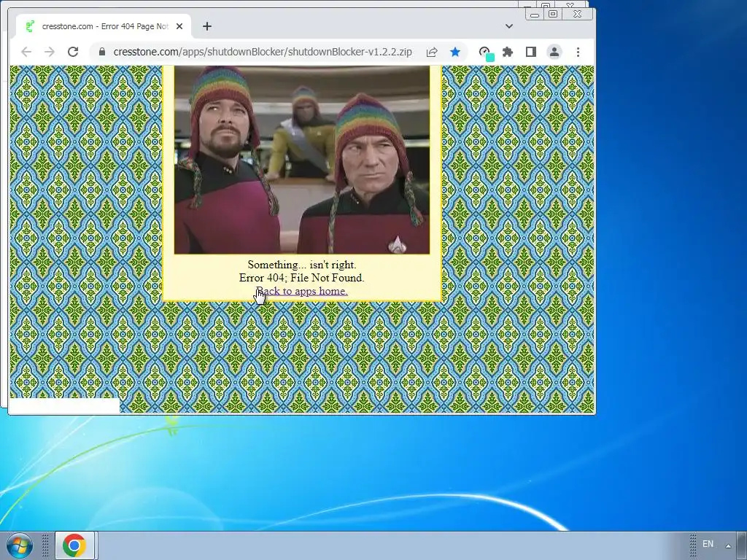Minimize the Chrome window

535,15
